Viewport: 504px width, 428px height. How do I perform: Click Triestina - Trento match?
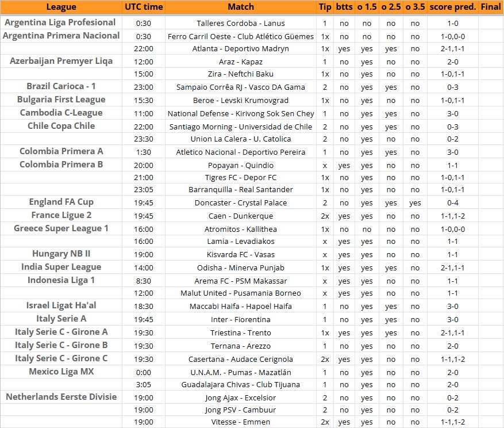coord(241,333)
